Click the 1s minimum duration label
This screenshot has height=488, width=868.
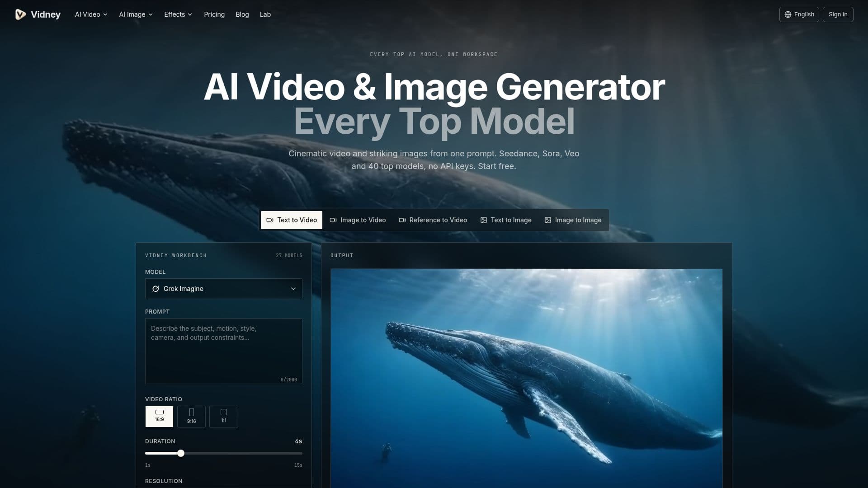click(x=148, y=465)
